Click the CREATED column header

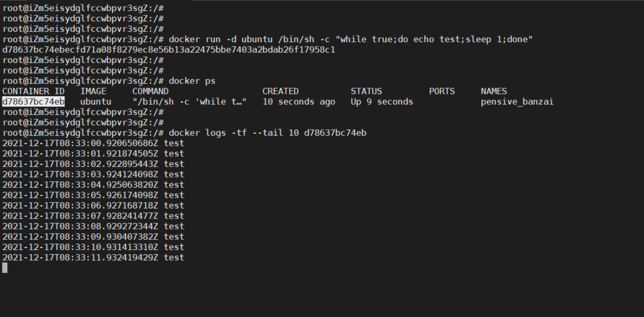[x=280, y=91]
